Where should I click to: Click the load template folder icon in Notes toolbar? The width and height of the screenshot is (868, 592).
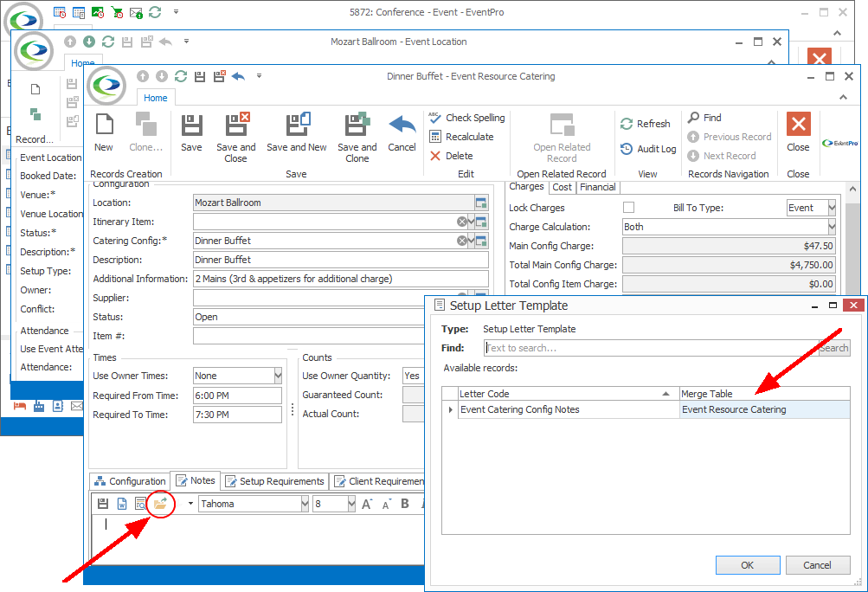coord(161,504)
